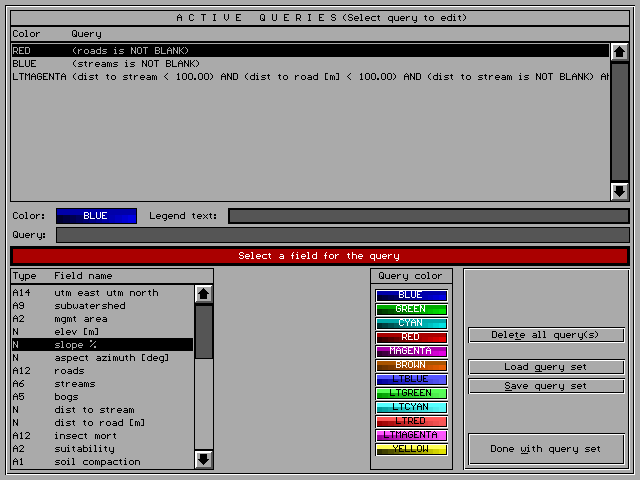This screenshot has width=640, height=480.
Task: Choose BROWN query color
Action: tap(411, 365)
